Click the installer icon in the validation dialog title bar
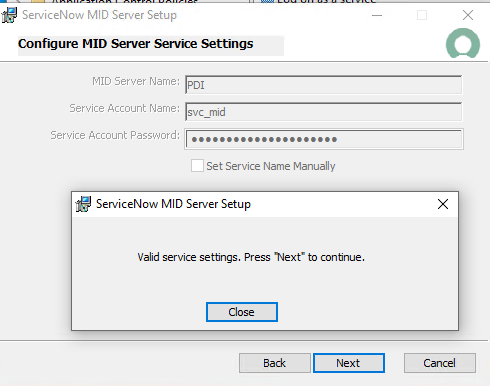The image size is (490, 386). 83,204
